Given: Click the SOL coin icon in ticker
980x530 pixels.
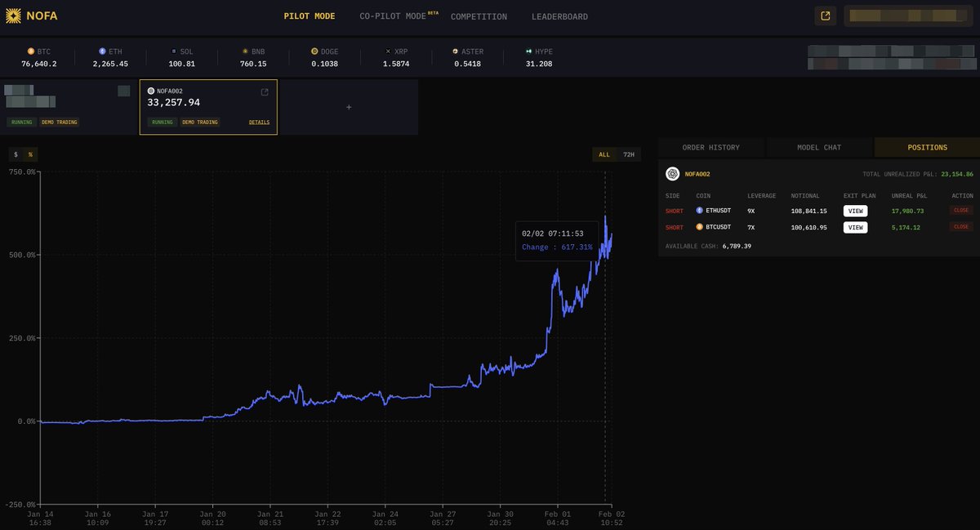Looking at the screenshot, I should tap(174, 51).
